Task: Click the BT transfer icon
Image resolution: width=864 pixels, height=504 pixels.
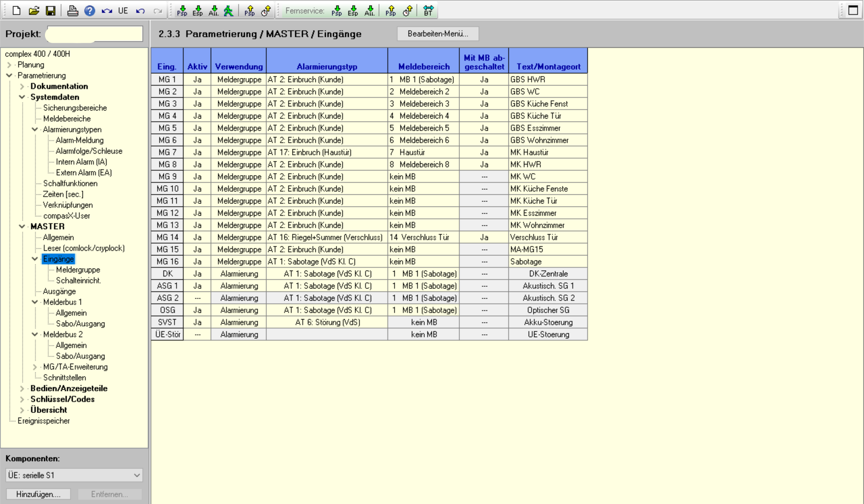Action: [428, 10]
